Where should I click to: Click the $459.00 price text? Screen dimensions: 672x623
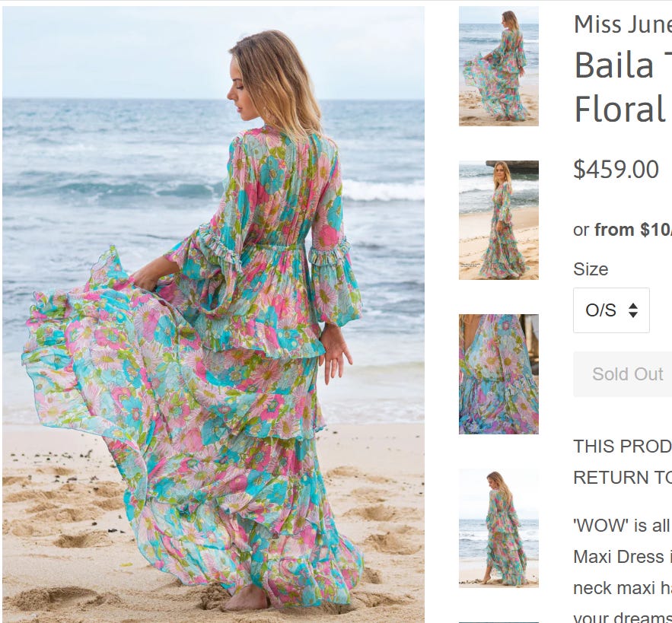[616, 169]
